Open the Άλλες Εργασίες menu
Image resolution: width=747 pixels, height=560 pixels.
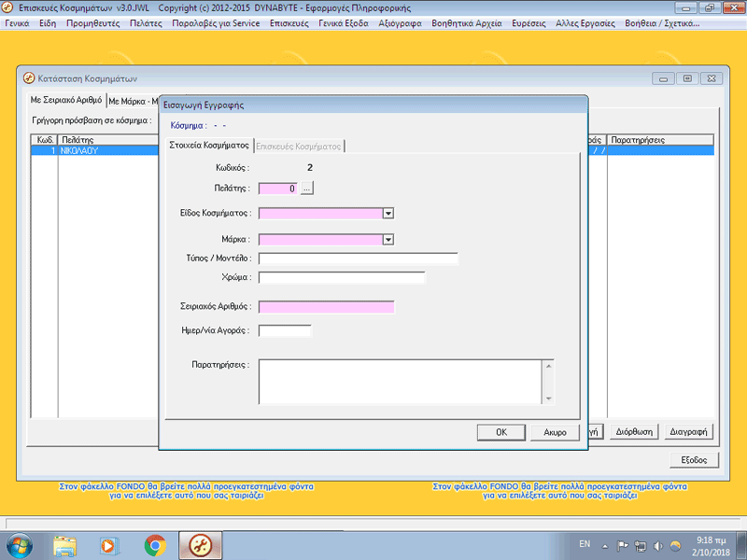click(x=585, y=23)
